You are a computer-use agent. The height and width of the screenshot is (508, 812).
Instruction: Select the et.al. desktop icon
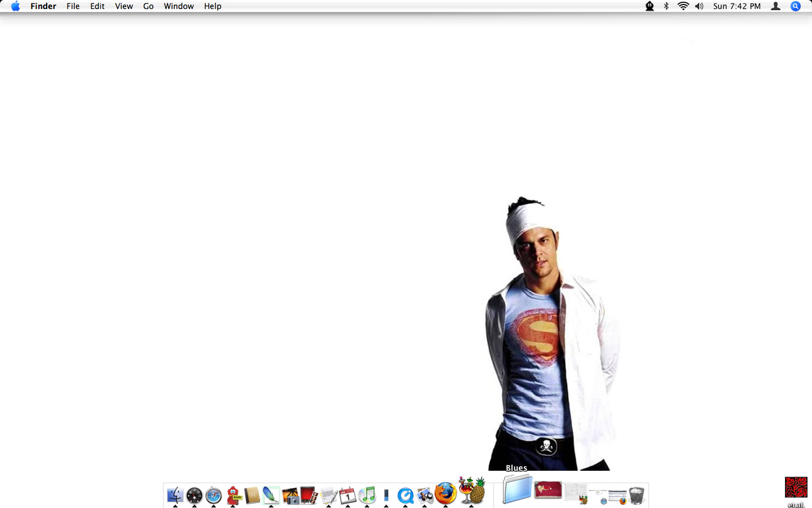pyautogui.click(x=796, y=492)
